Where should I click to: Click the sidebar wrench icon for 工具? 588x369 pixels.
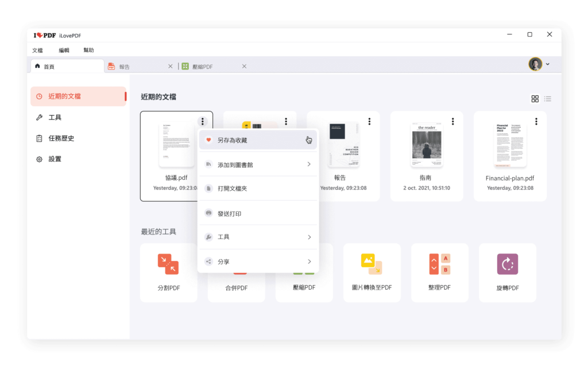39,117
